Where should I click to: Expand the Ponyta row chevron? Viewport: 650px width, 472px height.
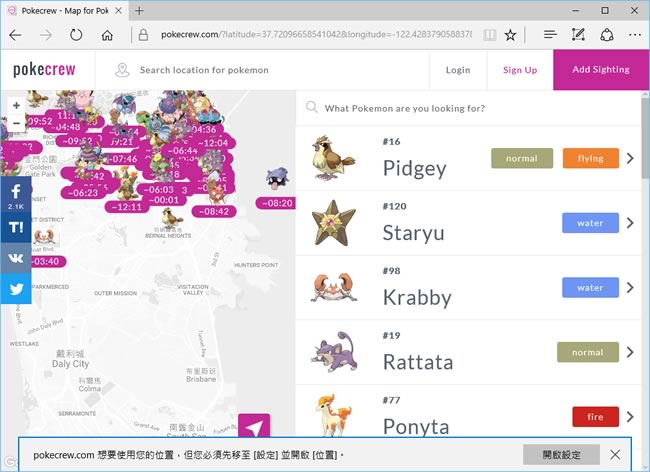tap(630, 417)
